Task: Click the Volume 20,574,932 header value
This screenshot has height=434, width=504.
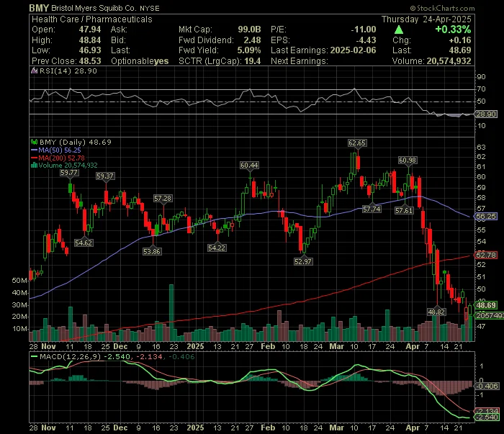Action: pyautogui.click(x=449, y=61)
